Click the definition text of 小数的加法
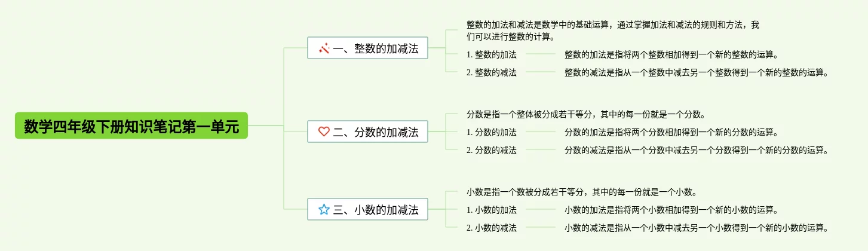Viewport: 868px width, 251px height. [x=671, y=210]
